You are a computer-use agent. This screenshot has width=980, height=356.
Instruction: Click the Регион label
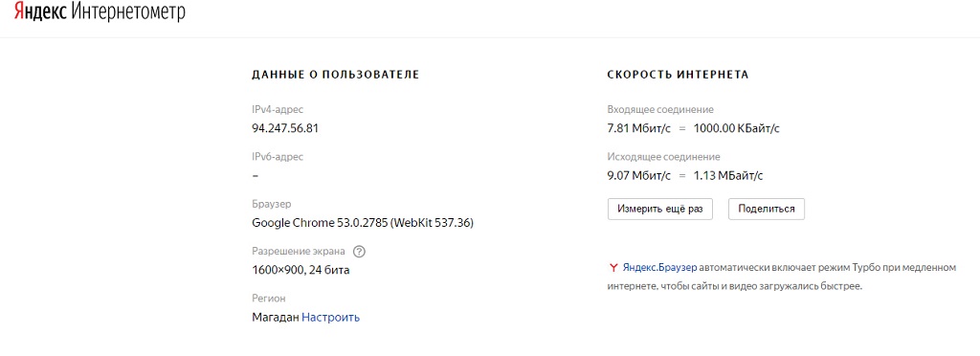coord(269,299)
